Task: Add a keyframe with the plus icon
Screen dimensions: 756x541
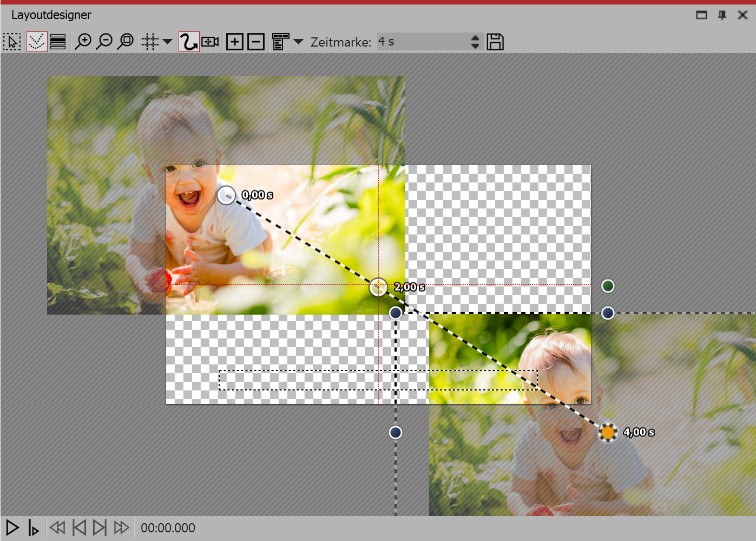Action: pos(234,42)
